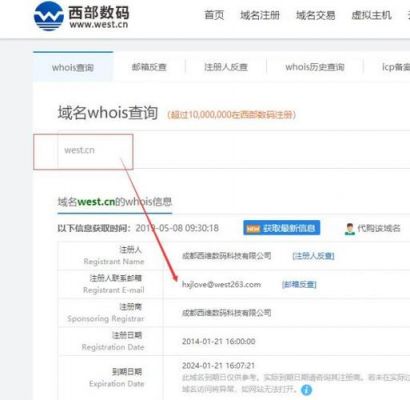Open the 首页 menu item
The height and width of the screenshot is (400, 410).
214,15
